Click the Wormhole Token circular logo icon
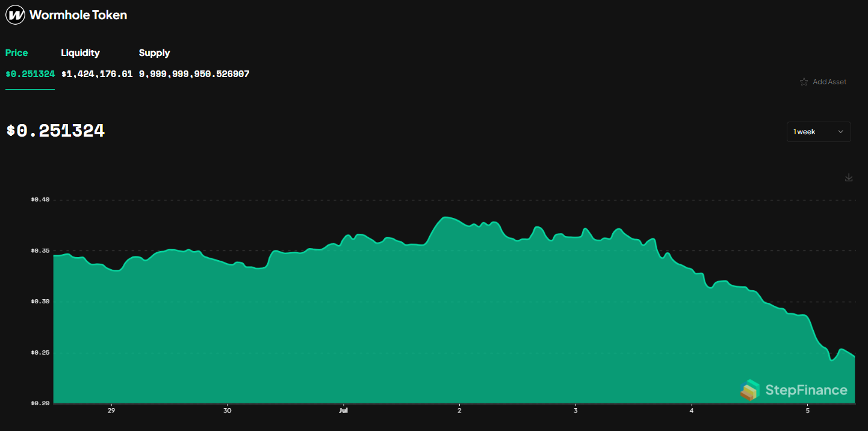 tap(15, 14)
